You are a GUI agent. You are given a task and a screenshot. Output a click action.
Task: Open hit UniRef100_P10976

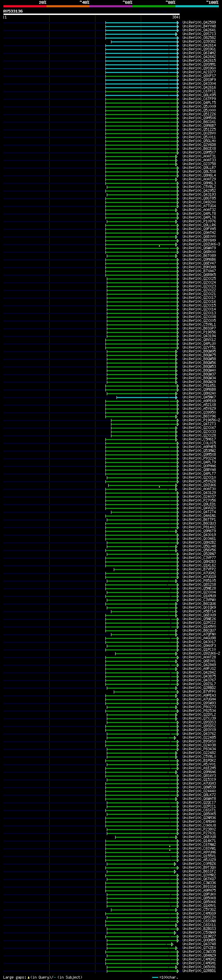[x=199, y=221]
